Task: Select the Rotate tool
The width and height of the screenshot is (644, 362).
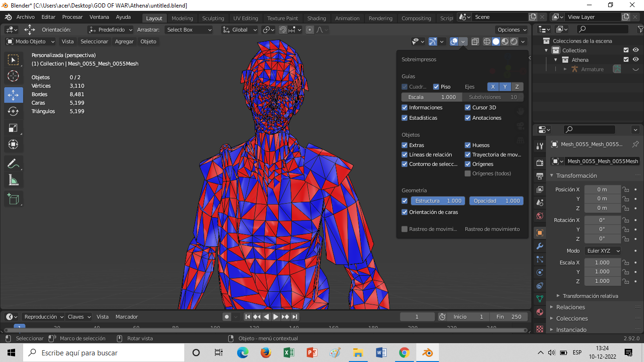Action: point(13,111)
